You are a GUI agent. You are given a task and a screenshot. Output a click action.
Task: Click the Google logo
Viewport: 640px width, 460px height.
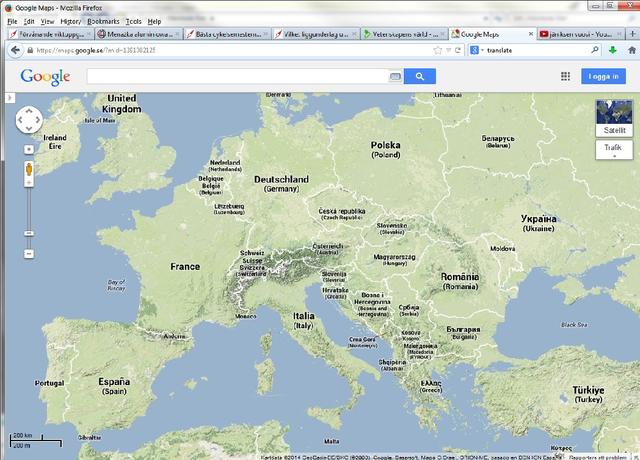[x=45, y=76]
